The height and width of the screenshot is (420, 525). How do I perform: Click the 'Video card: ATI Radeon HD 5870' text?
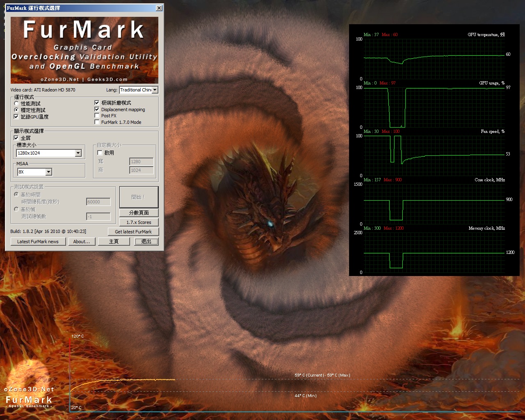tap(43, 90)
